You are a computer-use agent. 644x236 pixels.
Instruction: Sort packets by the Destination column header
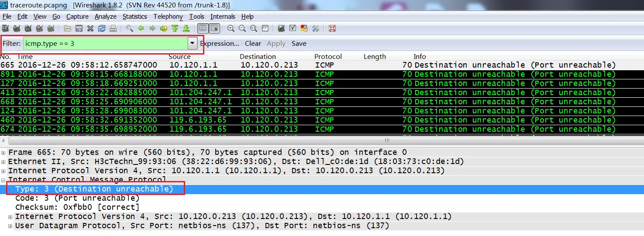click(x=258, y=57)
